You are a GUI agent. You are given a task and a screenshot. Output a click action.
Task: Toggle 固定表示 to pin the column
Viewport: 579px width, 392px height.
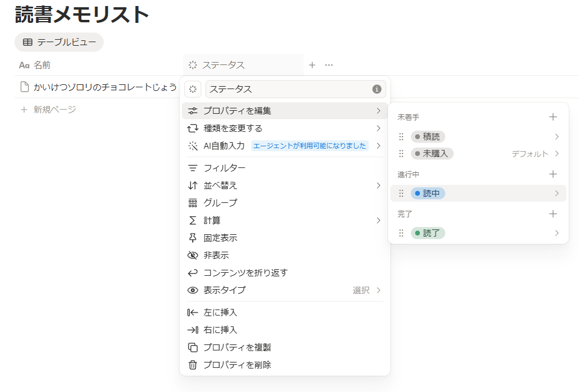(220, 238)
